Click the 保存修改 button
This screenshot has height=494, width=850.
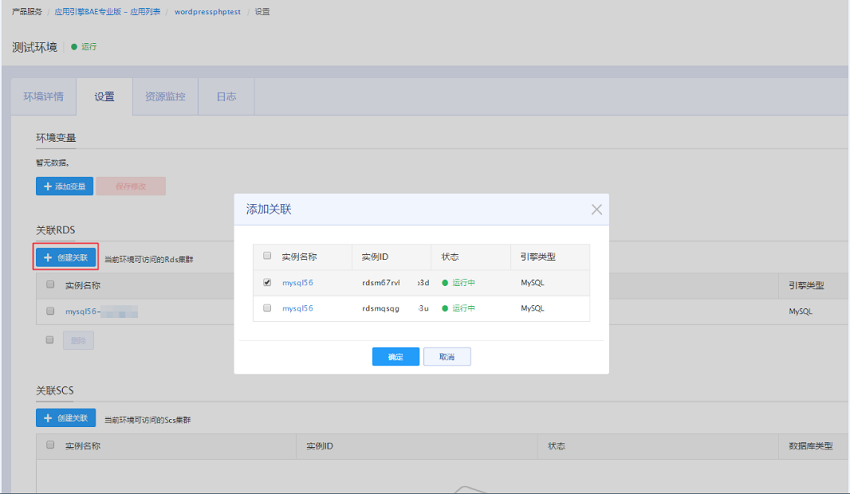(x=131, y=186)
